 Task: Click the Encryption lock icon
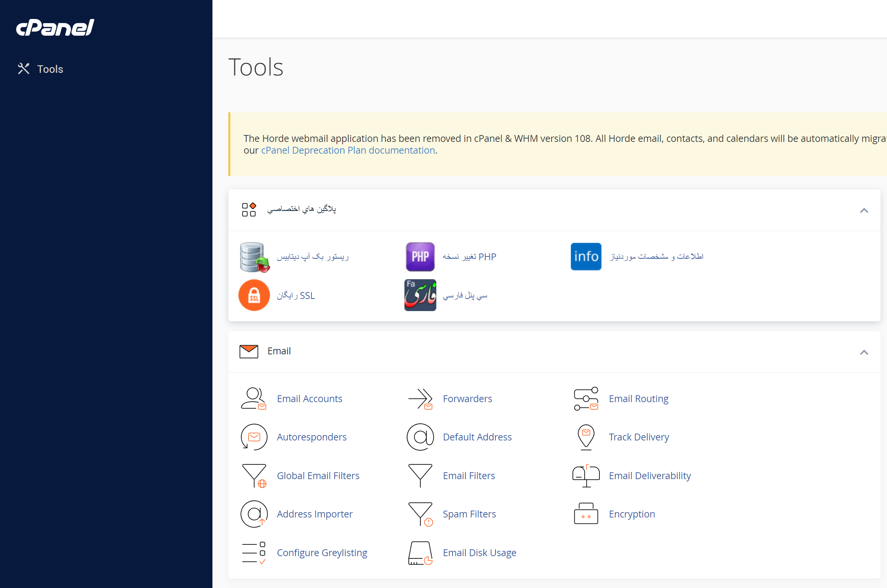click(x=586, y=514)
